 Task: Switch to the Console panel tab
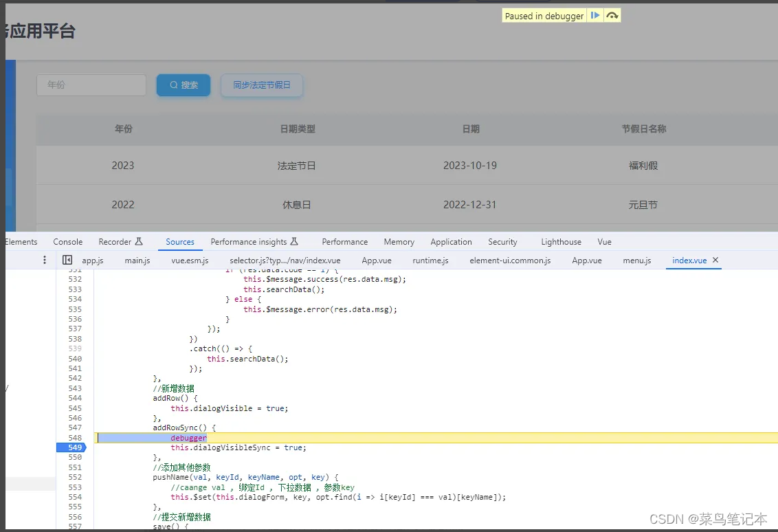click(x=67, y=242)
